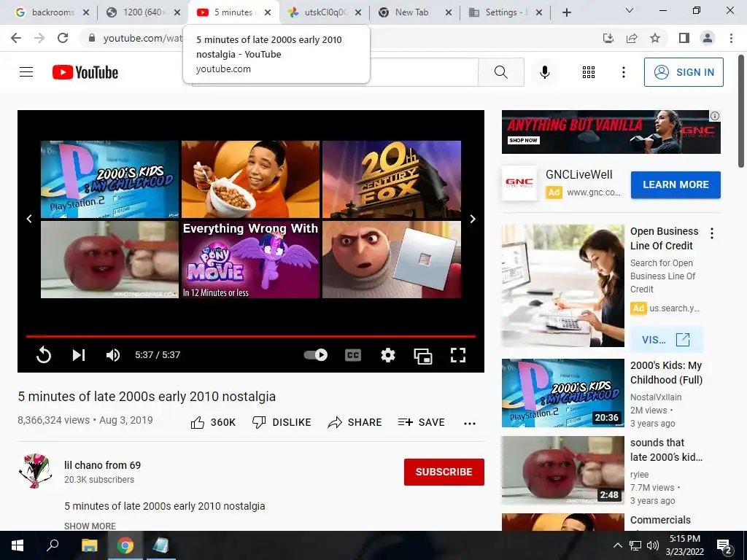Open options for Open Business Line ad
The width and height of the screenshot is (747, 560).
click(x=712, y=233)
